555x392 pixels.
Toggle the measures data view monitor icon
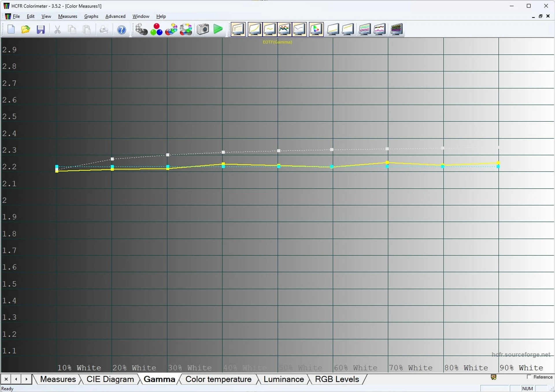(x=238, y=29)
